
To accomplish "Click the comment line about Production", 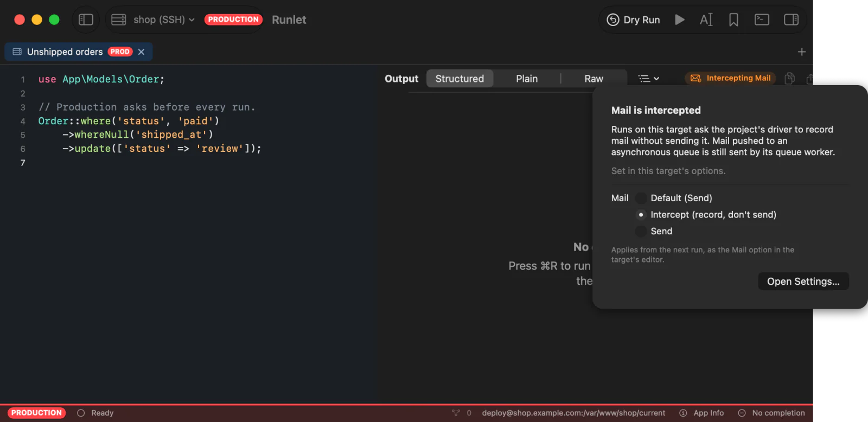I will click(146, 107).
